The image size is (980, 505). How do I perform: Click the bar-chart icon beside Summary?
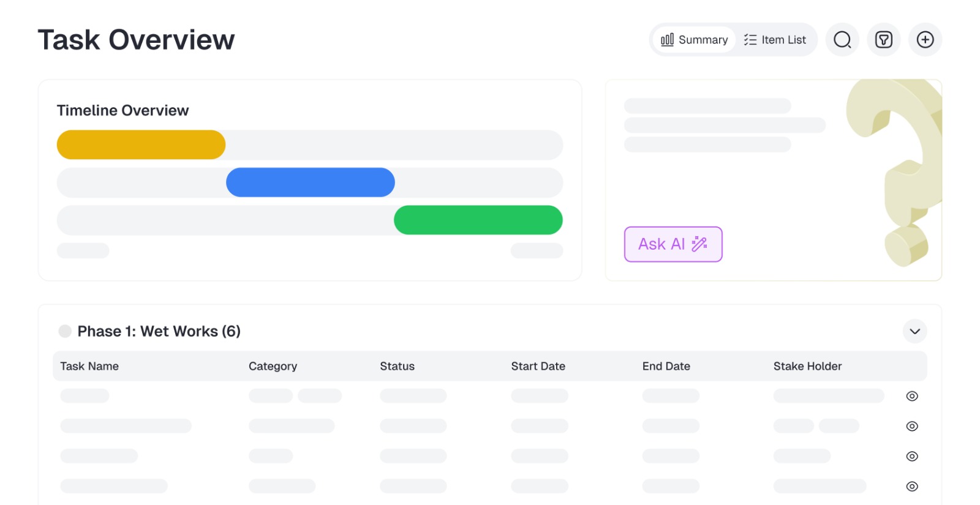click(667, 39)
